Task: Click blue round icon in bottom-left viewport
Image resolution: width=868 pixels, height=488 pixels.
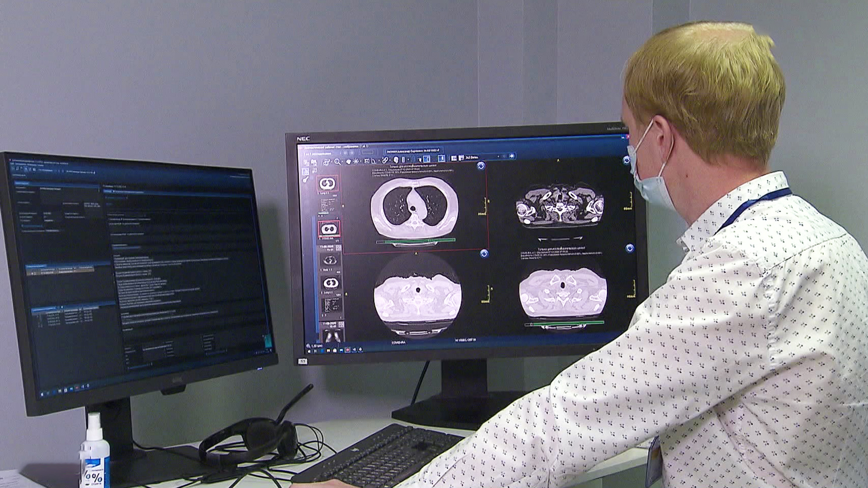Action: [x=484, y=254]
